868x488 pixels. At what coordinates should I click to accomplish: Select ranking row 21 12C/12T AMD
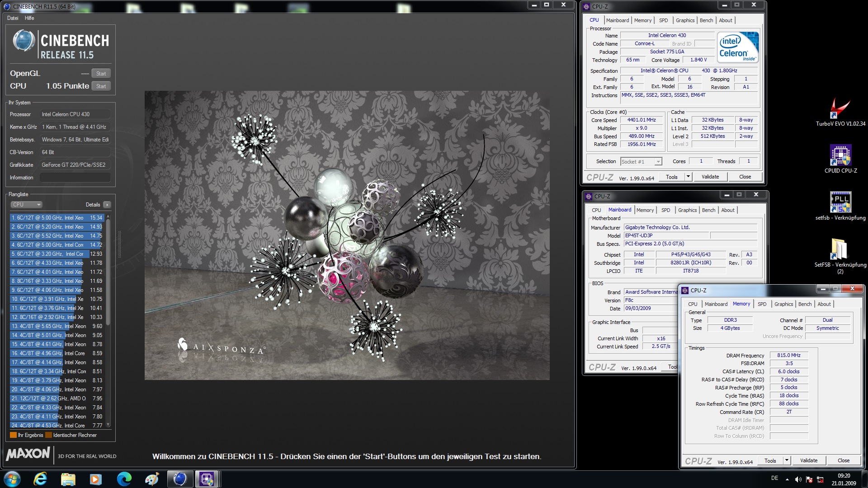click(x=57, y=399)
